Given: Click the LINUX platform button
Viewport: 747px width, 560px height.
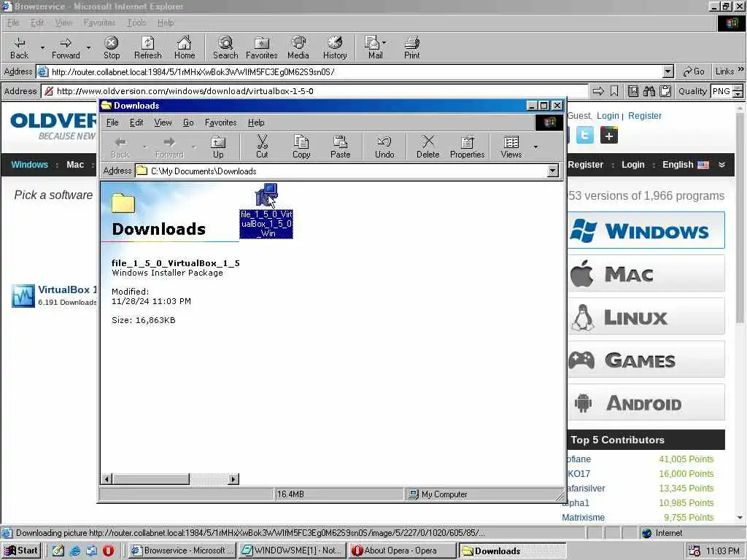Looking at the screenshot, I should point(646,316).
